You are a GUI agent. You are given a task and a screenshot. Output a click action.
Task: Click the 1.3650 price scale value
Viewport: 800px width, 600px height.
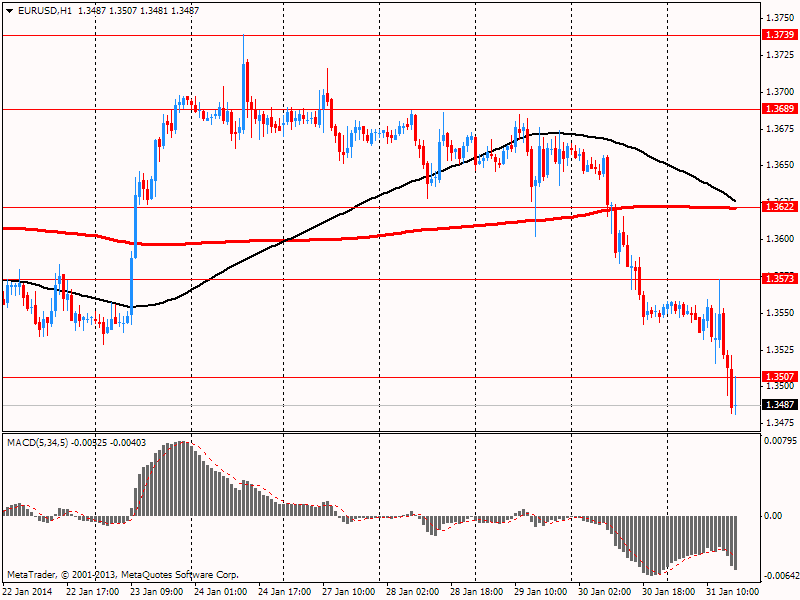coord(781,165)
